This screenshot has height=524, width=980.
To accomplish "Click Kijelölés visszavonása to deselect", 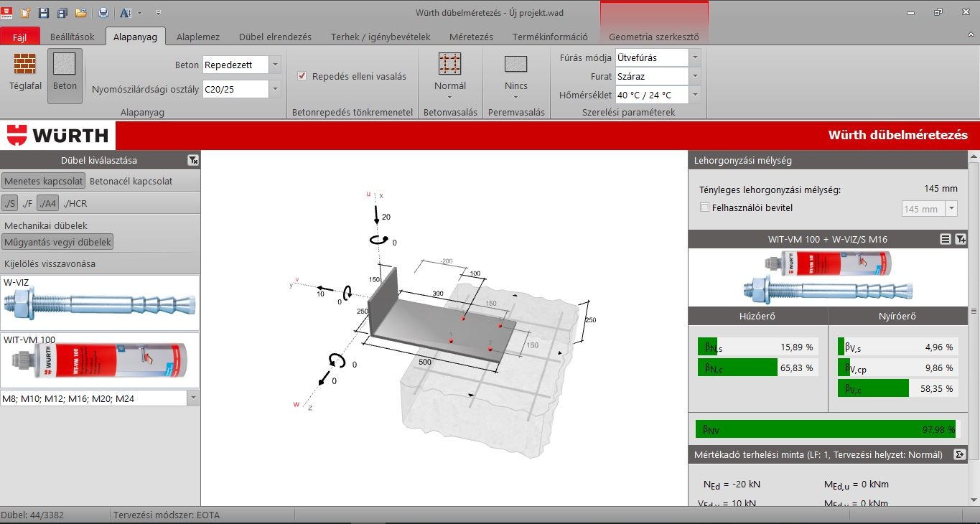I will [50, 263].
